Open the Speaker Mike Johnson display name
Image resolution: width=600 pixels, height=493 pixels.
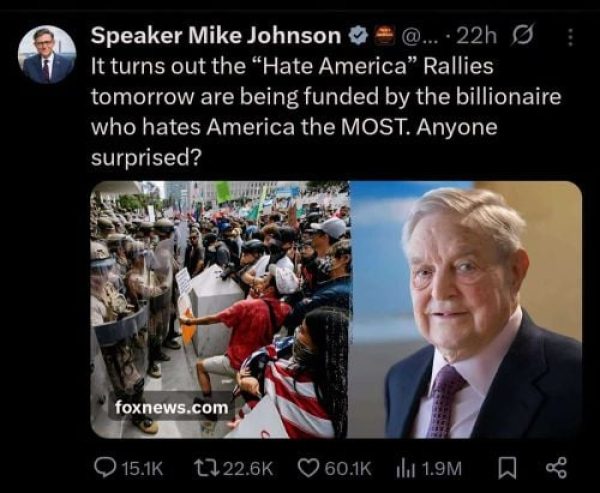(216, 36)
